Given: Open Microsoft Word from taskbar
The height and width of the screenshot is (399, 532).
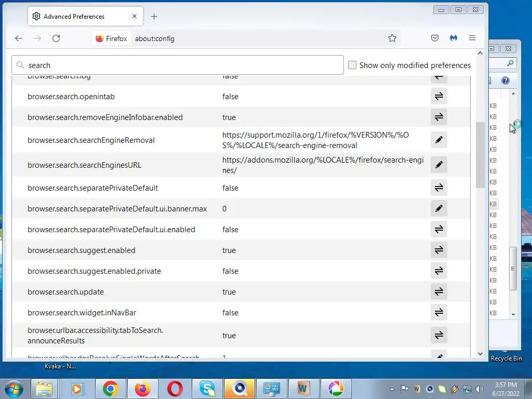Looking at the screenshot, I should [x=303, y=389].
